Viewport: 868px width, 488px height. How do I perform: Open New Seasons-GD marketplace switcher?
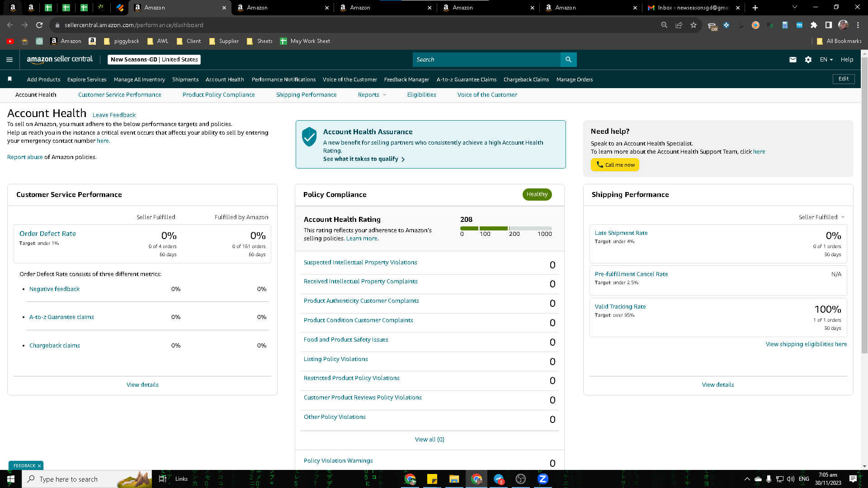tap(154, 60)
